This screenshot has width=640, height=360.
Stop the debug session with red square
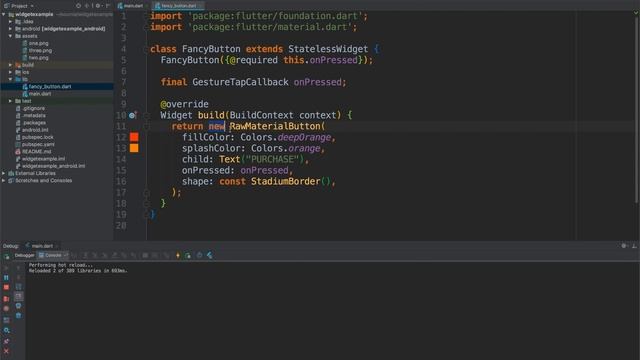pyautogui.click(x=6, y=287)
